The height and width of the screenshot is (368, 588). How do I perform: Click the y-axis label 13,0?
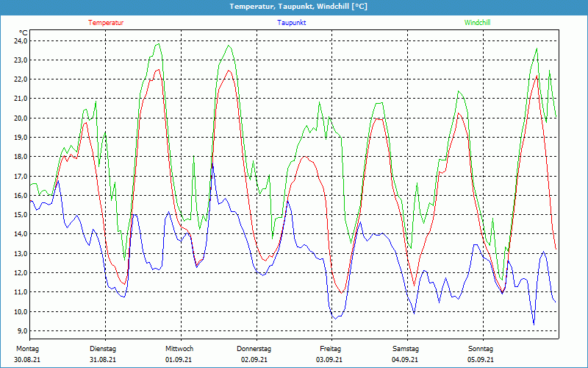[21, 253]
